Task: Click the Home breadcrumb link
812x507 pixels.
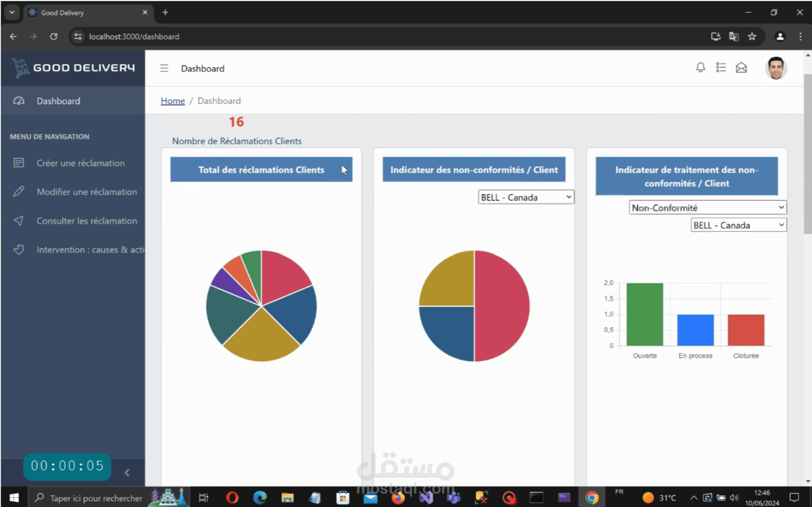Action: click(173, 101)
